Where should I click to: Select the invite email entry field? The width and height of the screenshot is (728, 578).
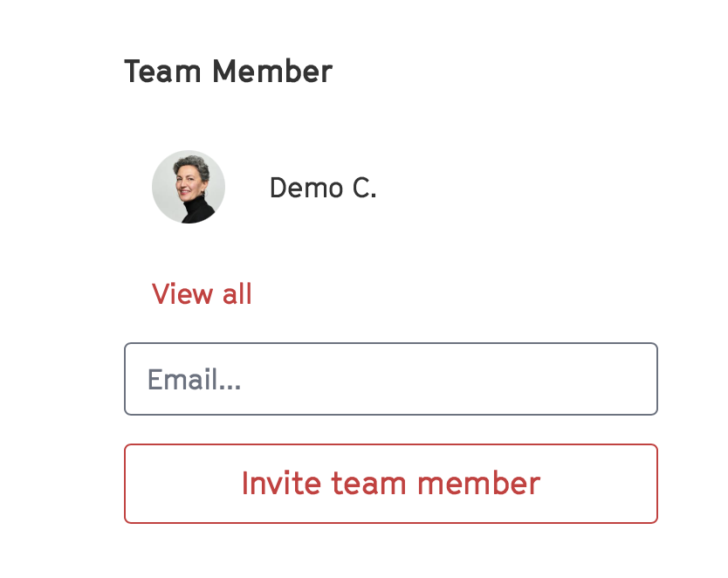391,379
